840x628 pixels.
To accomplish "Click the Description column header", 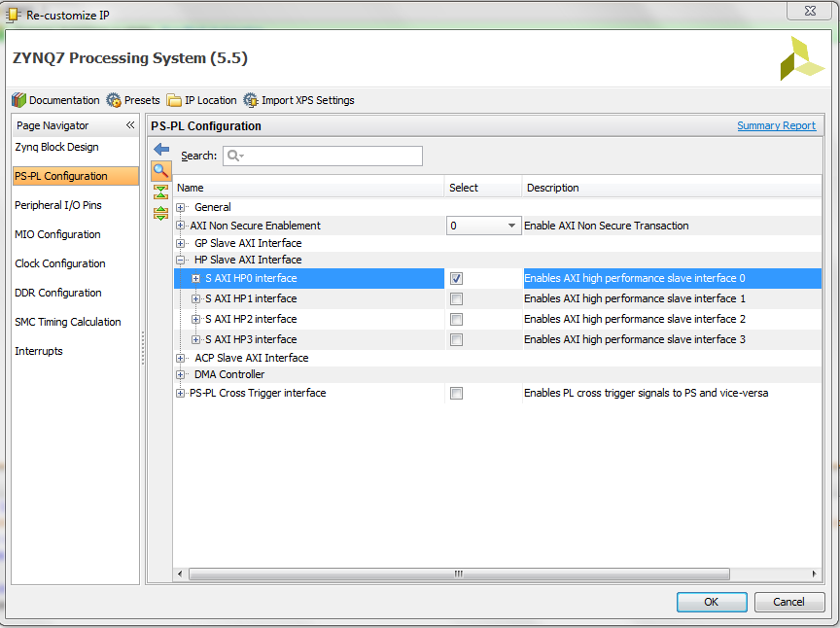I will 672,188.
